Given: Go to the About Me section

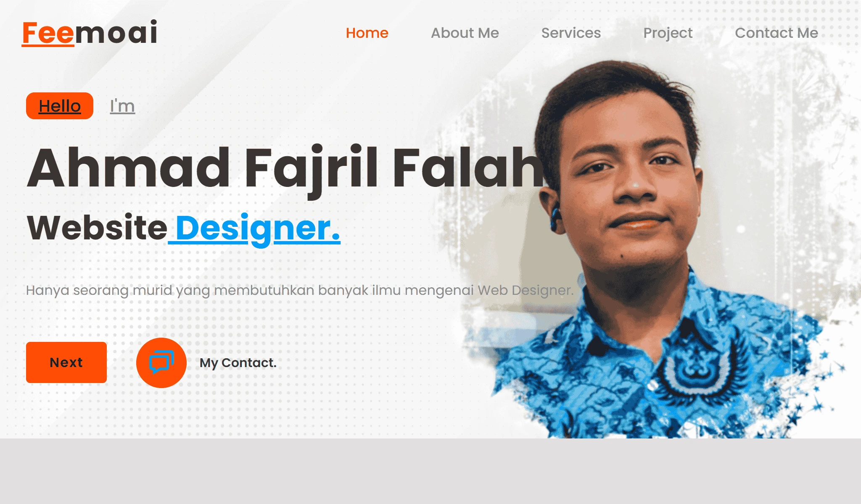Looking at the screenshot, I should pyautogui.click(x=465, y=33).
